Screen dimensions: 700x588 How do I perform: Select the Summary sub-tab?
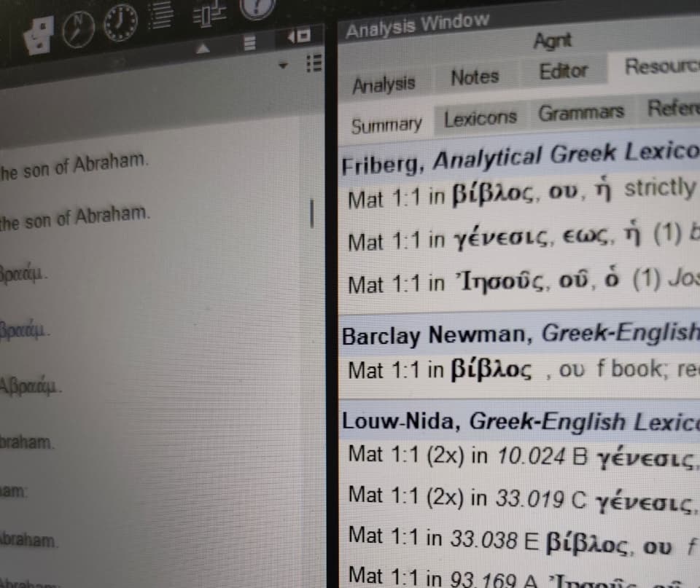(x=386, y=125)
